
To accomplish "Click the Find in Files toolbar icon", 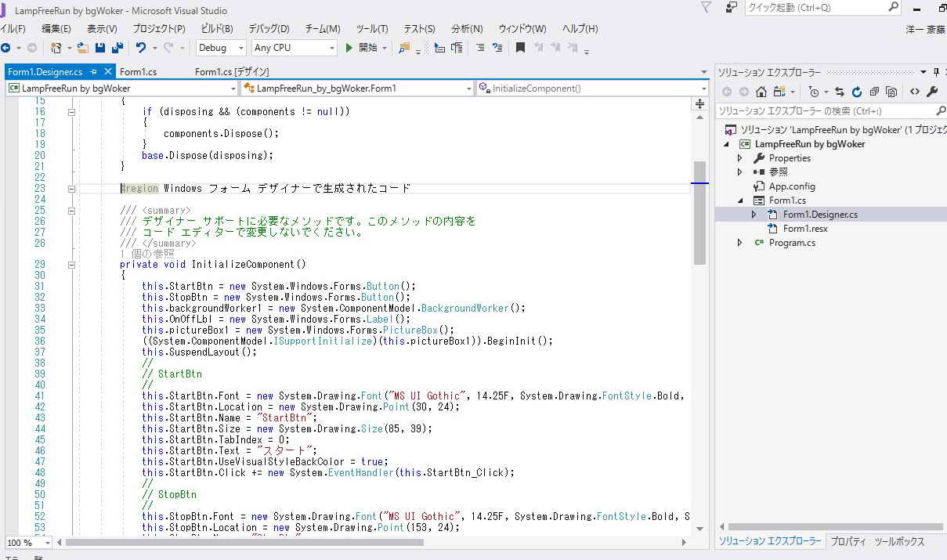I will point(404,48).
